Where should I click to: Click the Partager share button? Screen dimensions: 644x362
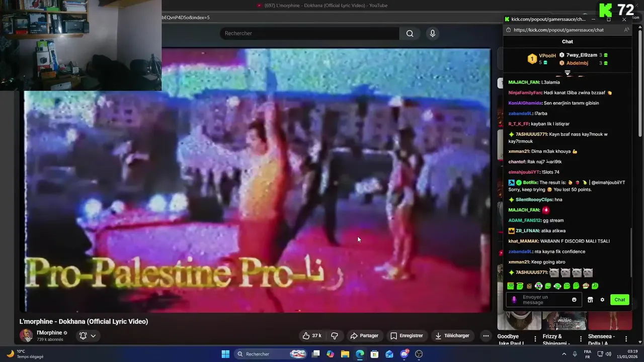point(364,335)
